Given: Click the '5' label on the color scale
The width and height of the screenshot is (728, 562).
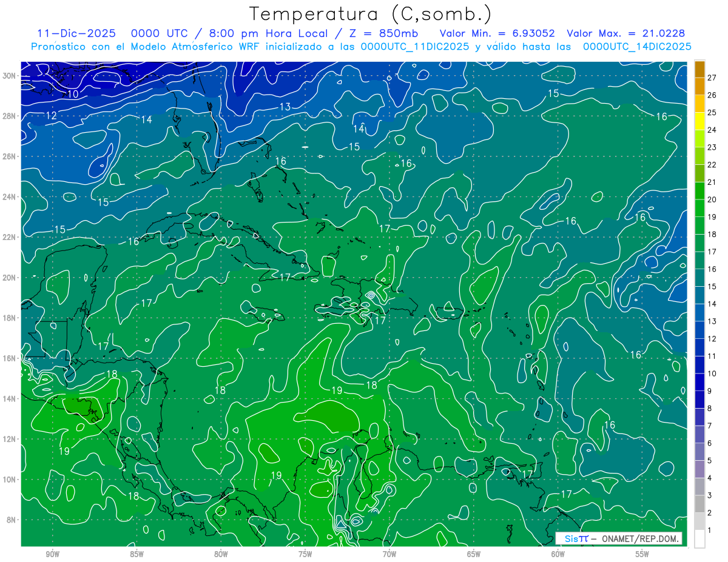Looking at the screenshot, I should pyautogui.click(x=710, y=461).
